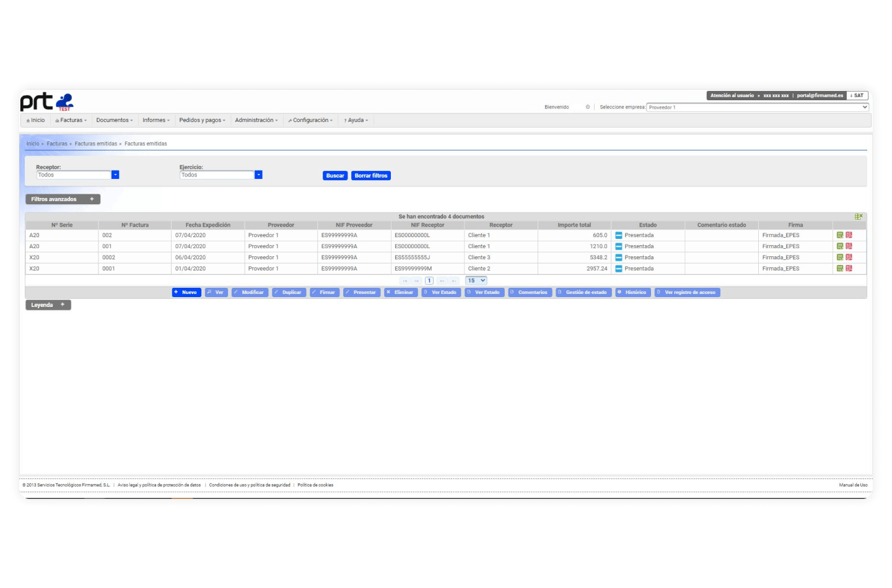Click the Nuevo button to create invoice

tap(186, 292)
